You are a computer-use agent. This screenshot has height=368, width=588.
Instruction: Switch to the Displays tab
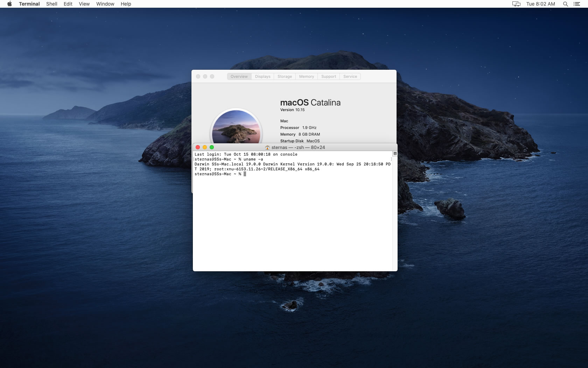coord(262,76)
